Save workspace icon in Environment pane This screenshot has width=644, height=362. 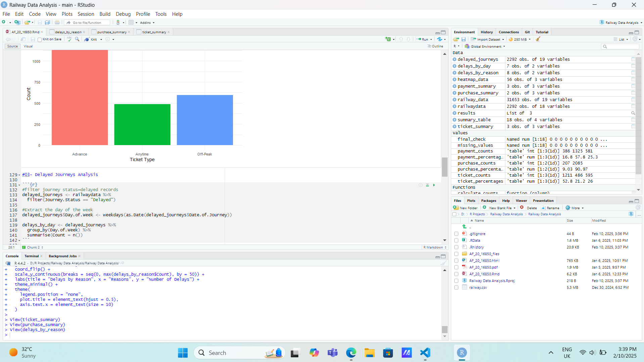[x=464, y=39]
